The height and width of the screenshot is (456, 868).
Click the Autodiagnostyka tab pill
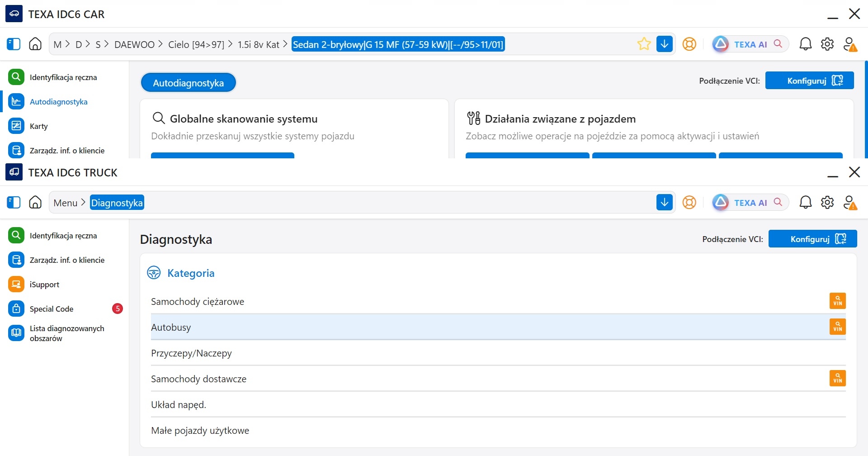[x=189, y=83]
